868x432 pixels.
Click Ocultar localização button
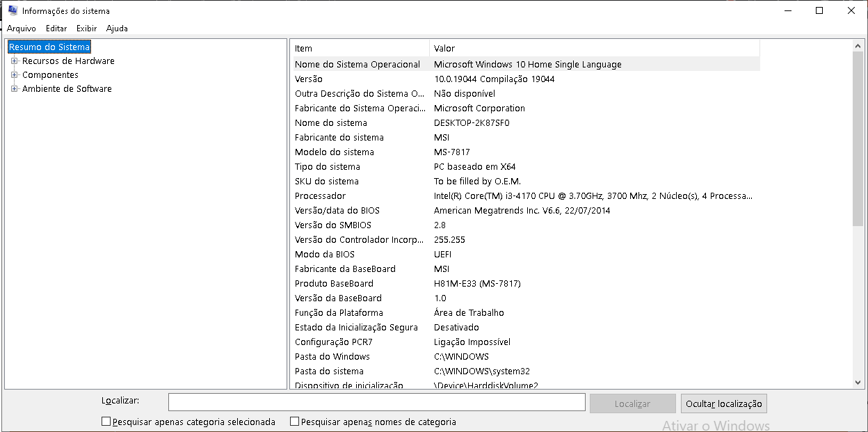point(724,403)
